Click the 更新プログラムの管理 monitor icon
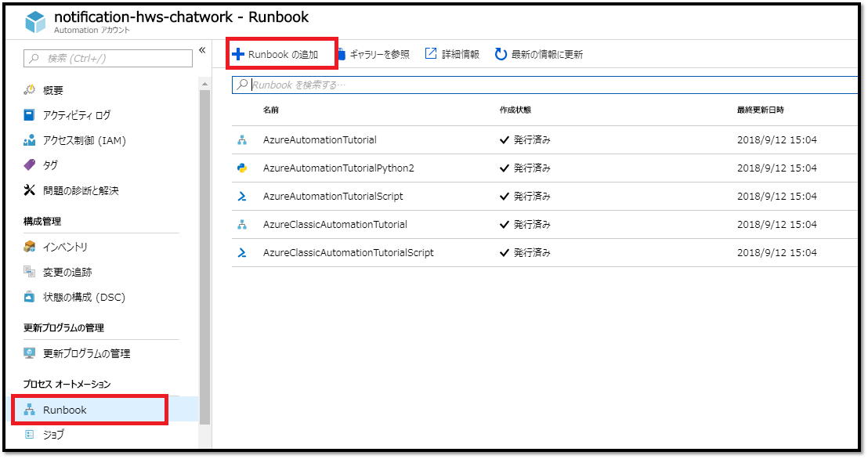868x459 pixels. [x=29, y=352]
